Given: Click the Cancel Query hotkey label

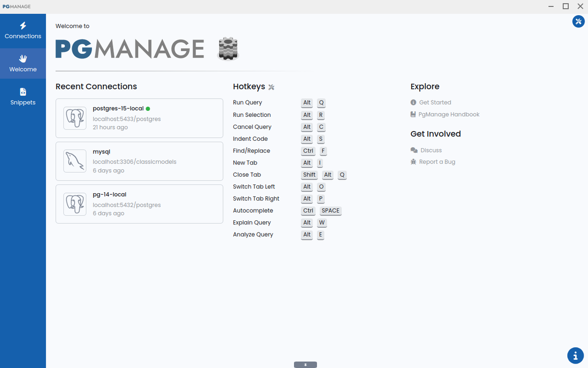Looking at the screenshot, I should (252, 127).
